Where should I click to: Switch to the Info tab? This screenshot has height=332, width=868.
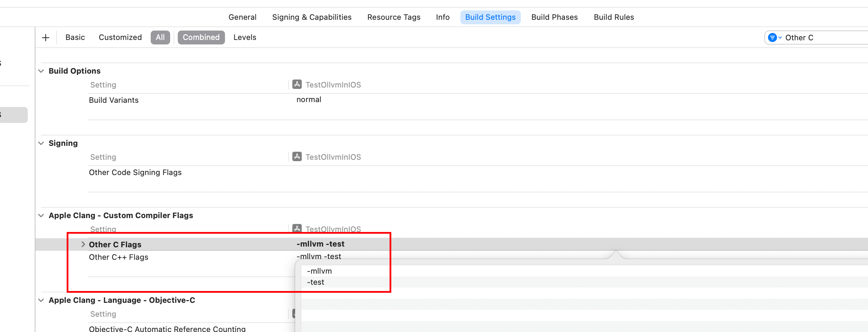(443, 17)
